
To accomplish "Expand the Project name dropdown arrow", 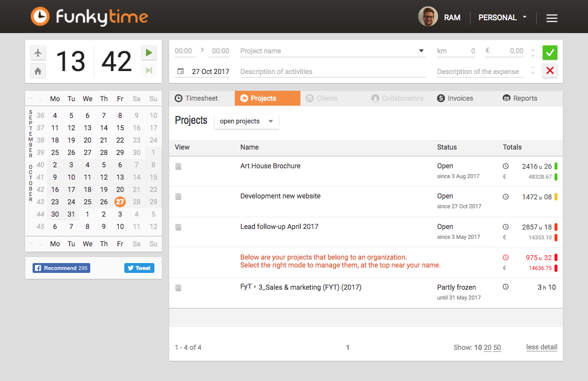I will 421,51.
